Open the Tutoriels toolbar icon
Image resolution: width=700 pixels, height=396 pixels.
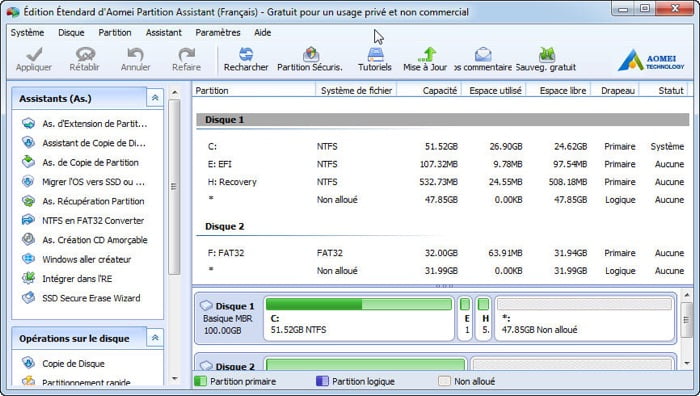(x=375, y=54)
